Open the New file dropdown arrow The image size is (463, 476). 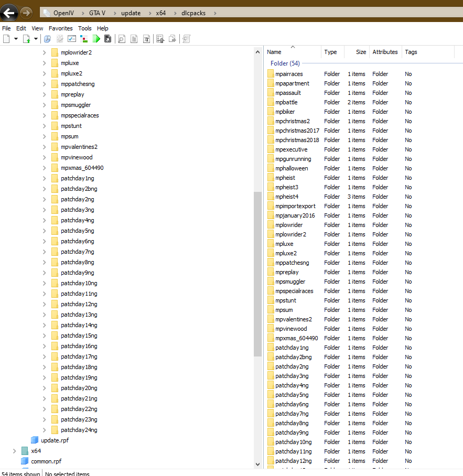point(16,39)
